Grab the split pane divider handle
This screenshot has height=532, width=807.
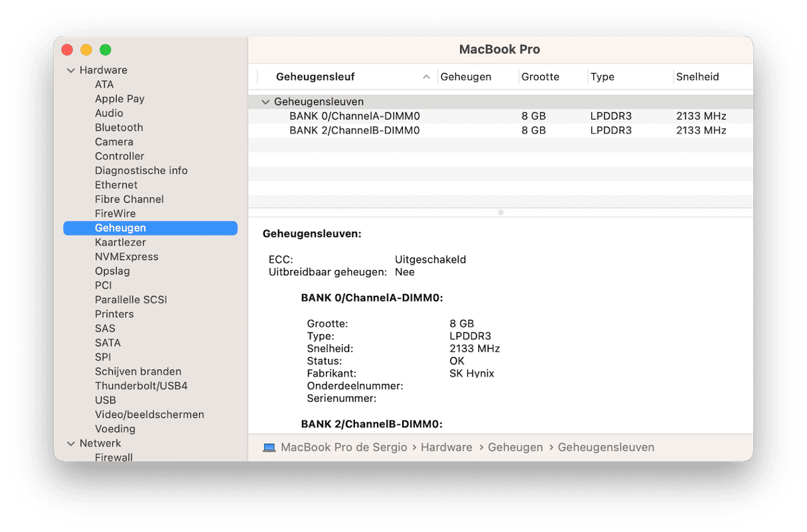point(500,213)
